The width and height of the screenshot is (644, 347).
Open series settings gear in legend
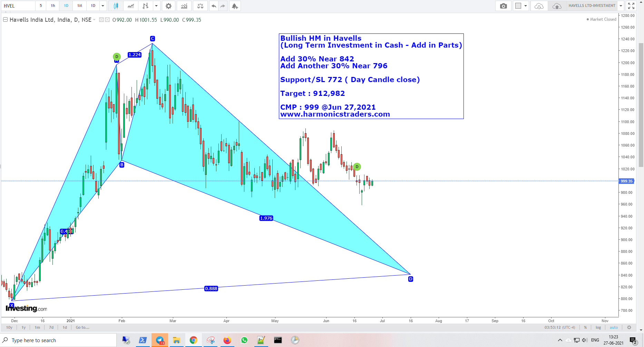click(107, 20)
